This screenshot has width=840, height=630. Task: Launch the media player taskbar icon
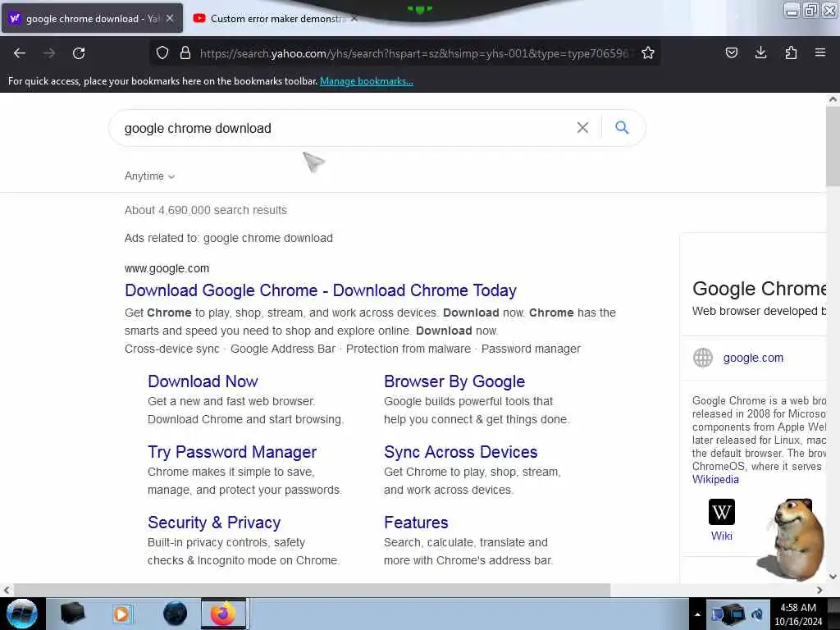click(121, 614)
